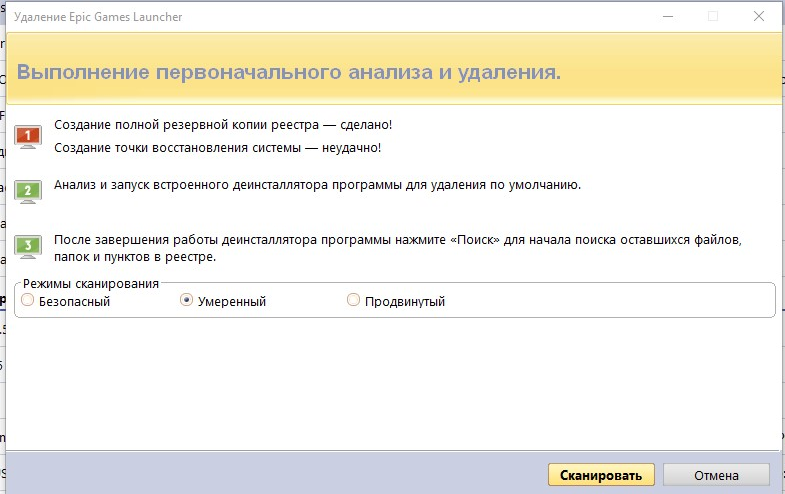Select the Безопасный scan mode
This screenshot has height=494, width=785.
[28, 300]
